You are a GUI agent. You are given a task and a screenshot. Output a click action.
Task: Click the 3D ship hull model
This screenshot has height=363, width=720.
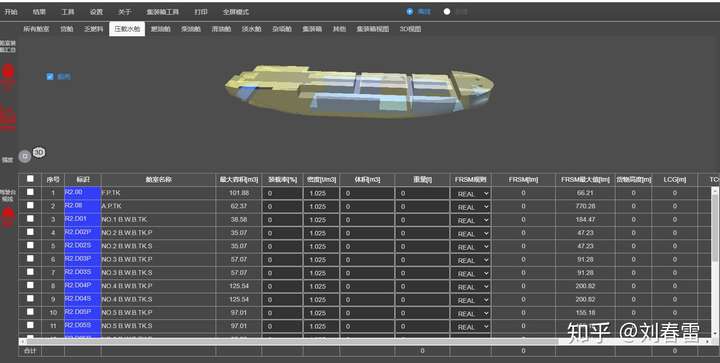coord(359,91)
